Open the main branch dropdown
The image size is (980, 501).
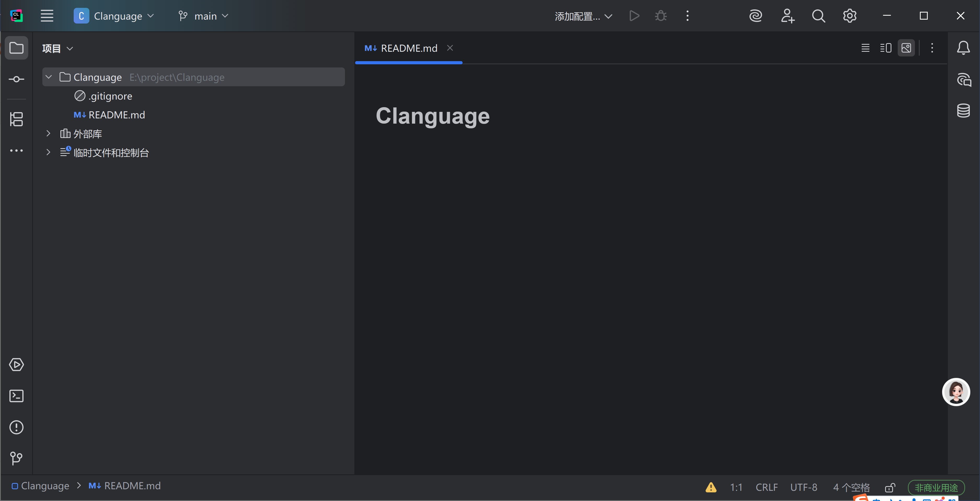point(204,16)
